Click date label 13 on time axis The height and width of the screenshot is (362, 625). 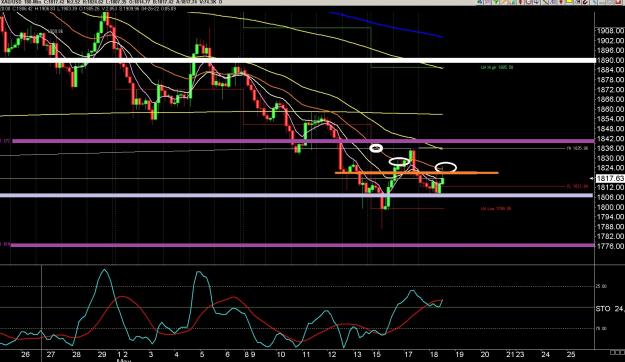[x=357, y=354]
